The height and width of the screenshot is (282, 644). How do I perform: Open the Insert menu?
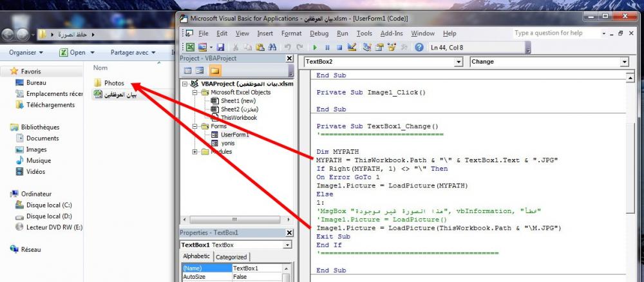(x=265, y=33)
